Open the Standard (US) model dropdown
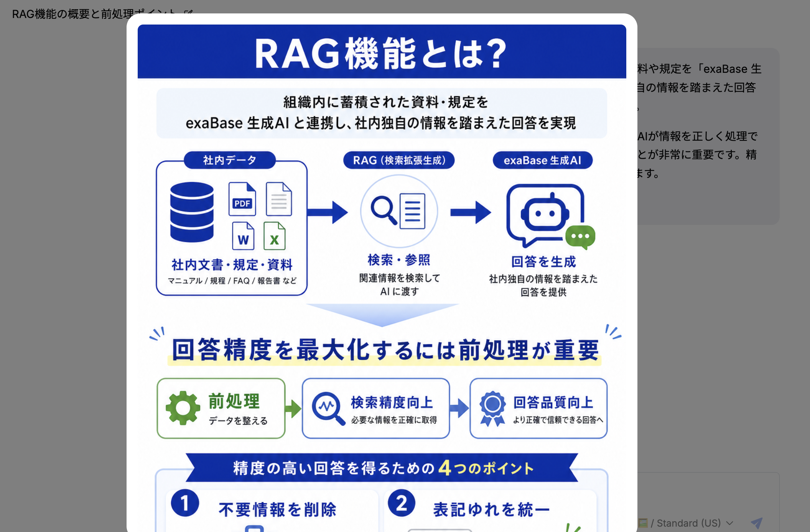Screen dimensions: 810x532 pos(695,523)
